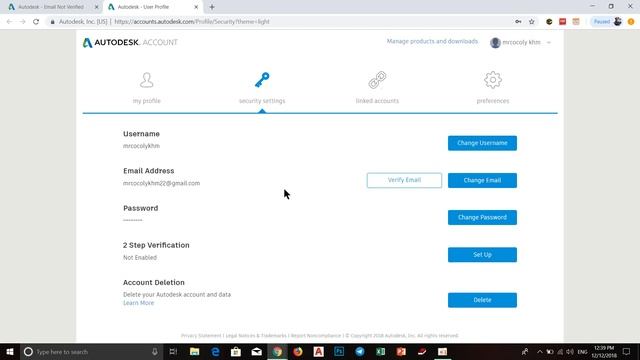Click the Verify Email button
640x360 pixels.
[x=404, y=180]
